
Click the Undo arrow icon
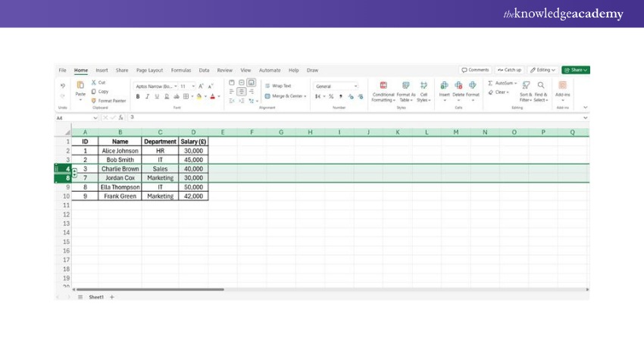tap(63, 86)
